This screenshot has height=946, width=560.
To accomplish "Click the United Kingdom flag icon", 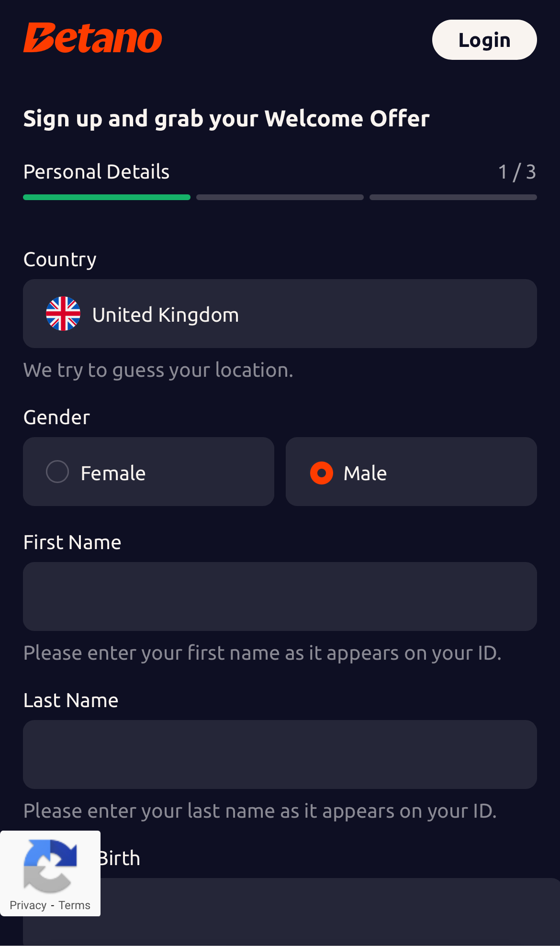I will 63,314.
